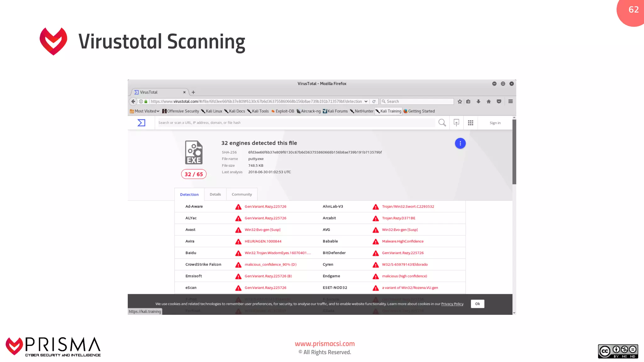The height and width of the screenshot is (362, 644).
Task: Go to Firefox home page icon
Action: coord(489,101)
